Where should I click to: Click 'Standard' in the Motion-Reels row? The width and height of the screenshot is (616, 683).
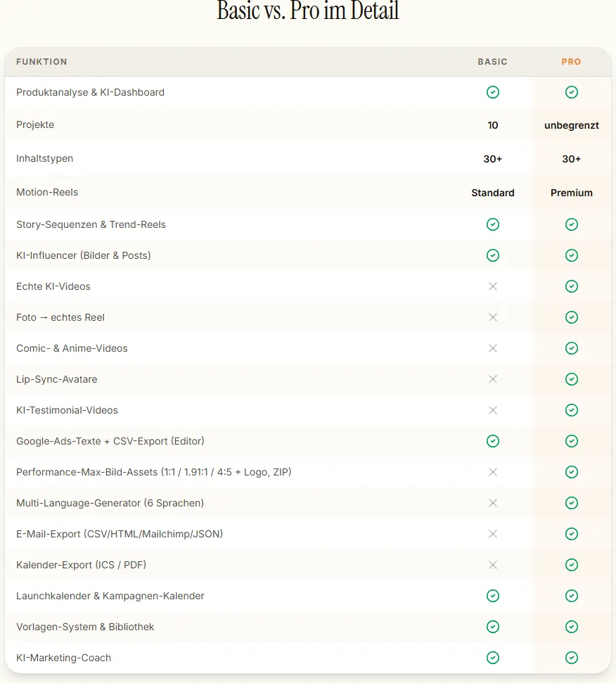pyautogui.click(x=493, y=193)
